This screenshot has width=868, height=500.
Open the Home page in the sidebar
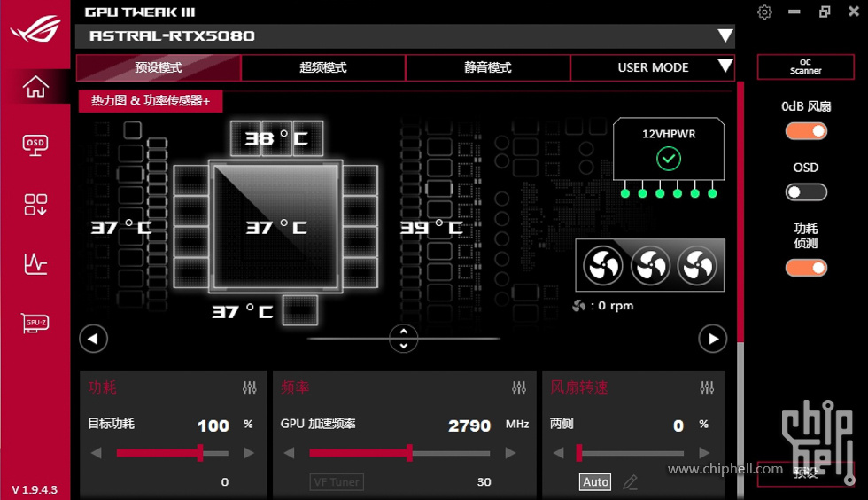(x=35, y=87)
